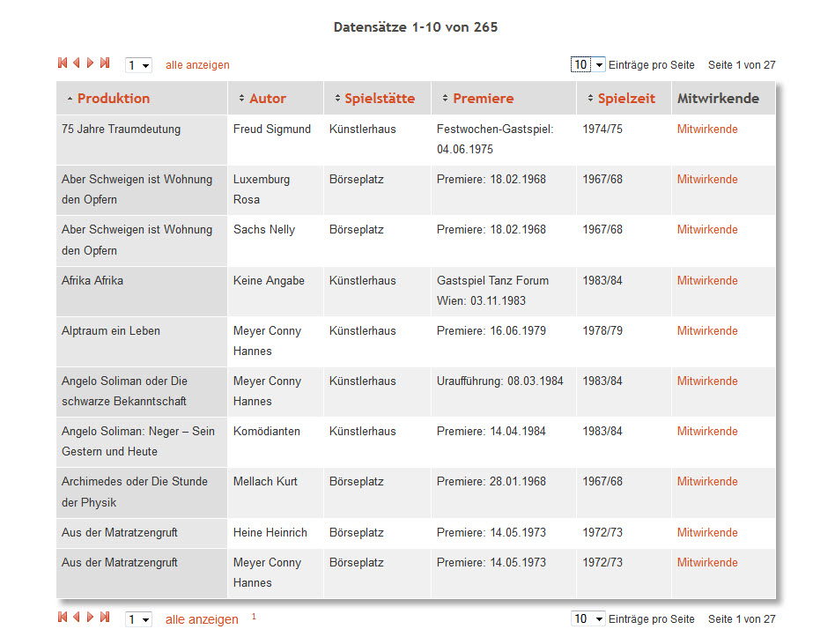This screenshot has height=644, width=835.
Task: Sort table by Produktion column
Action: [x=114, y=99]
